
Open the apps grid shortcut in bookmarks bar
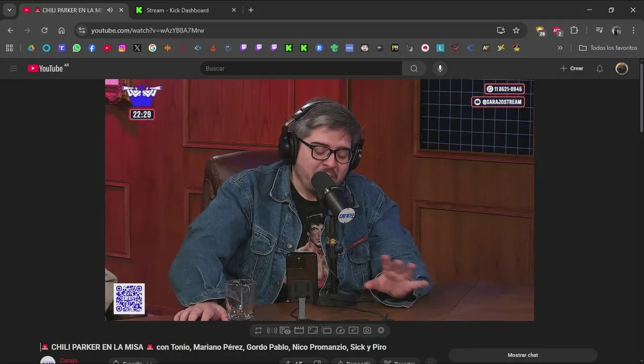9,48
